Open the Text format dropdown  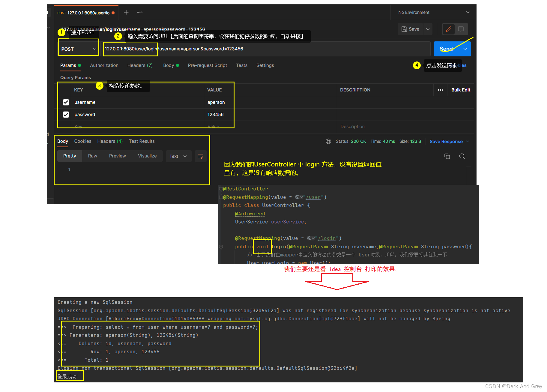178,156
